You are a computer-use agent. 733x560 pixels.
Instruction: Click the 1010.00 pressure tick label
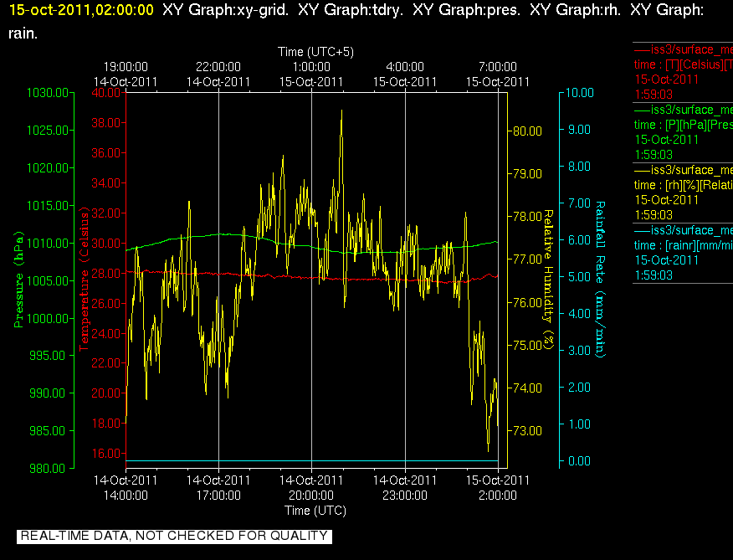(x=48, y=243)
